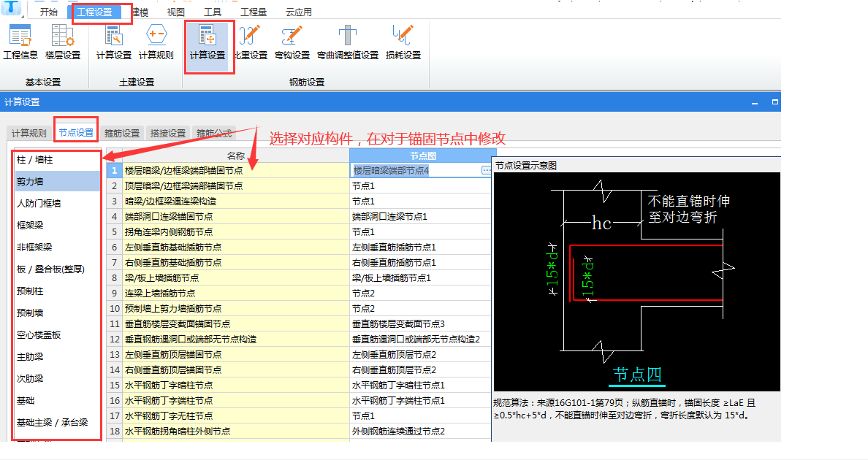Minimize the 计算设置 dialog
Image resolution: width=868 pixels, height=460 pixels.
point(755,102)
